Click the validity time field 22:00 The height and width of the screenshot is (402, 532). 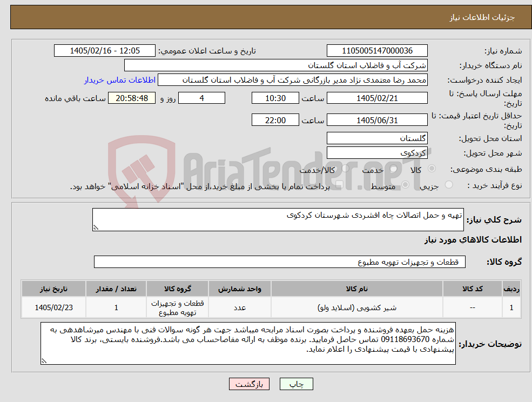(275, 120)
